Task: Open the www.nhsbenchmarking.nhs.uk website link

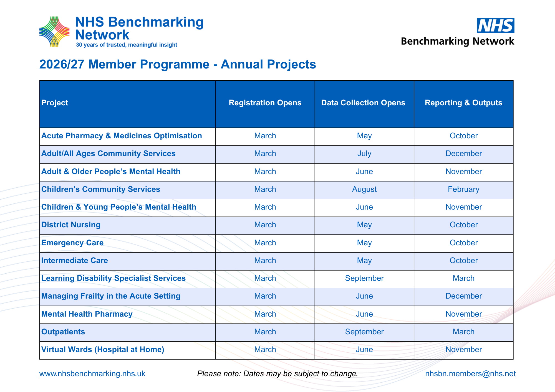Action: pos(92,374)
